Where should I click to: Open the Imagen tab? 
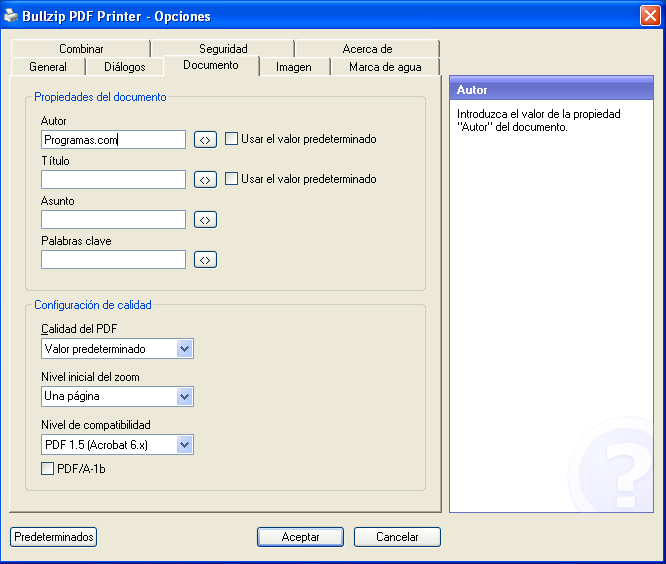(x=293, y=67)
